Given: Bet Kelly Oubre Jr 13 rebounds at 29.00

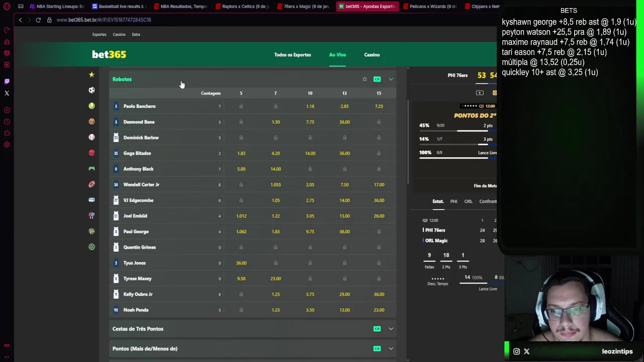Looking at the screenshot, I should [x=345, y=294].
